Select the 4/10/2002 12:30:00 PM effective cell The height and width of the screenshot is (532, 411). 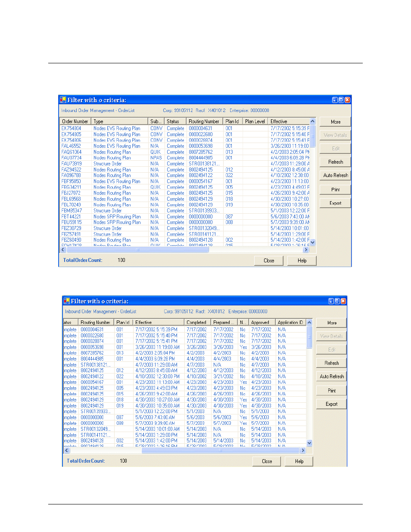pos(157,376)
